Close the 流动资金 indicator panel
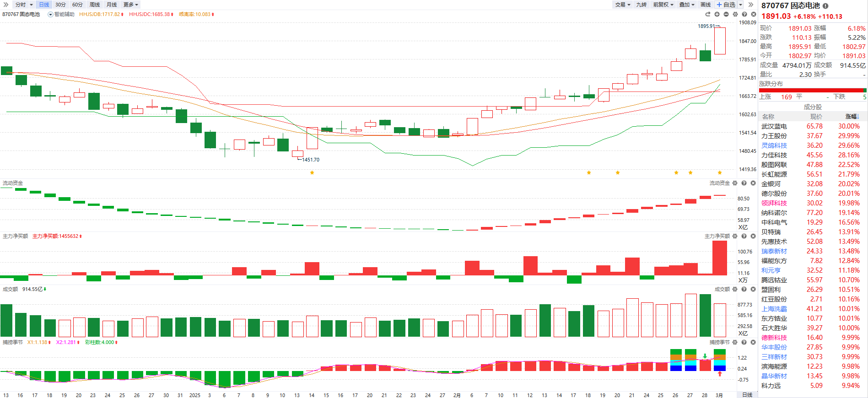Viewport: 868px width, 398px height. tap(753, 183)
